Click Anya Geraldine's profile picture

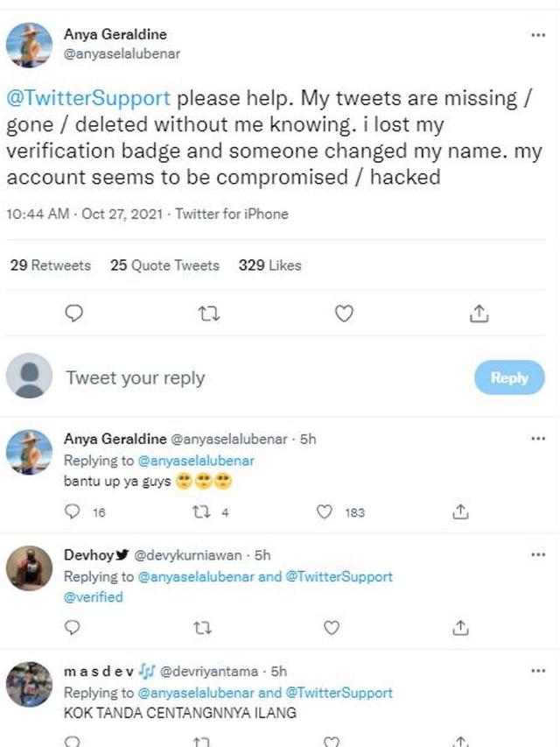[29, 44]
